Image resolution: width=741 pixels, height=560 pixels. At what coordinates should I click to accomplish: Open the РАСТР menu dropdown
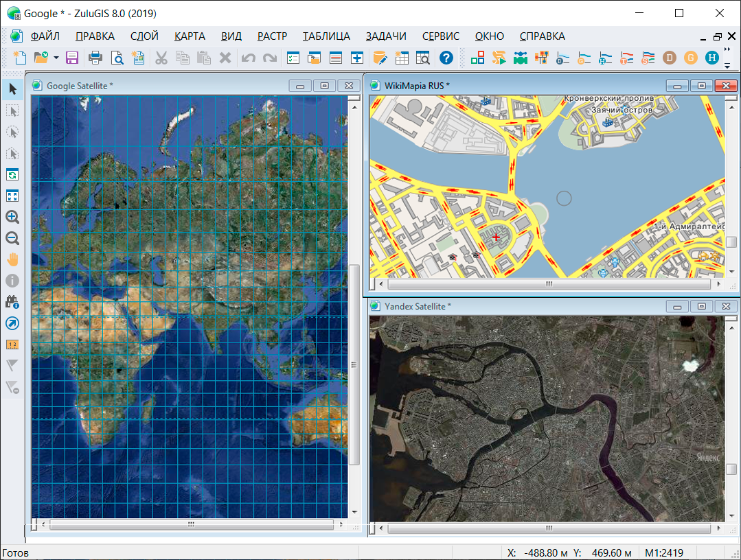point(272,36)
